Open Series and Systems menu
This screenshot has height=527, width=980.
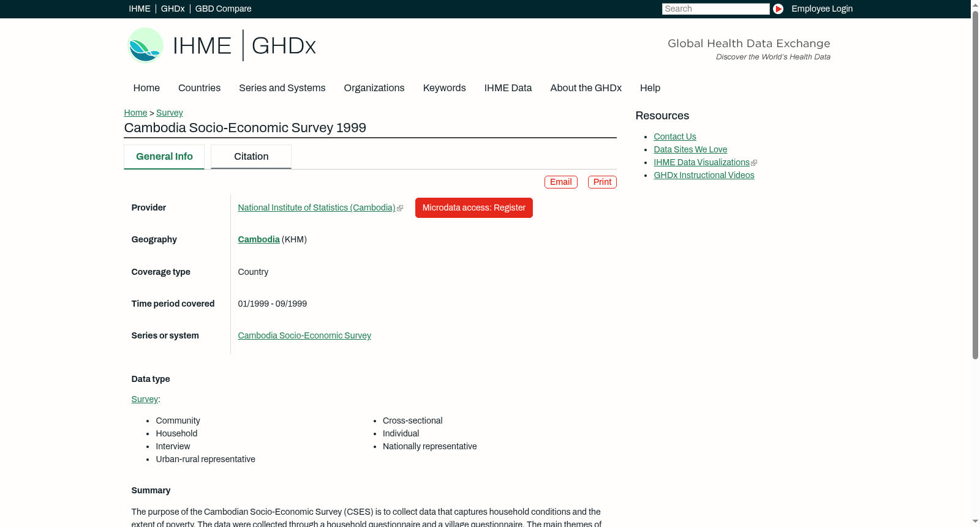282,88
